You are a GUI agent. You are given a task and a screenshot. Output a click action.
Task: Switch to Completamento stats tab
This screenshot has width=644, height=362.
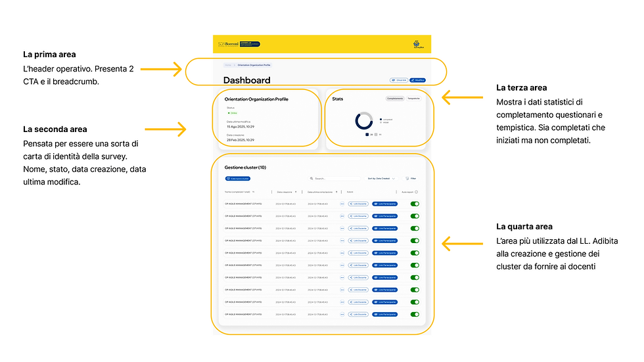(x=395, y=99)
